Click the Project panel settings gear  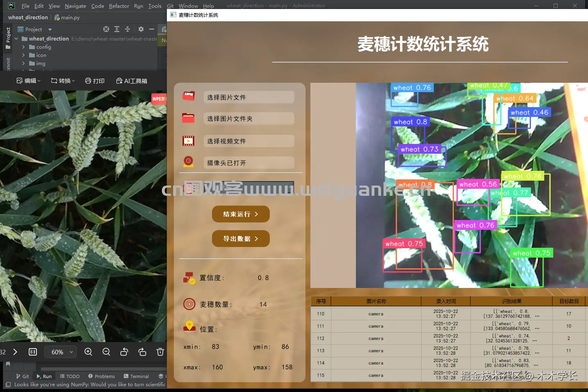tap(141, 29)
